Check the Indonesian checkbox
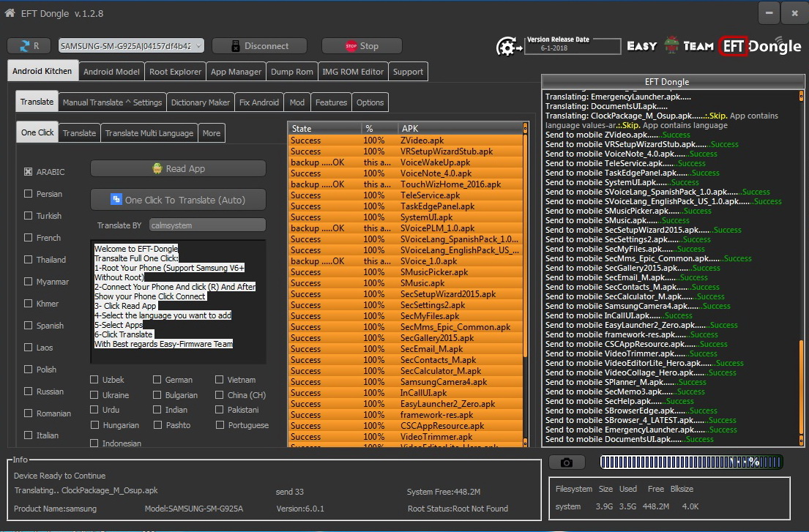The width and height of the screenshot is (809, 532). pyautogui.click(x=94, y=443)
